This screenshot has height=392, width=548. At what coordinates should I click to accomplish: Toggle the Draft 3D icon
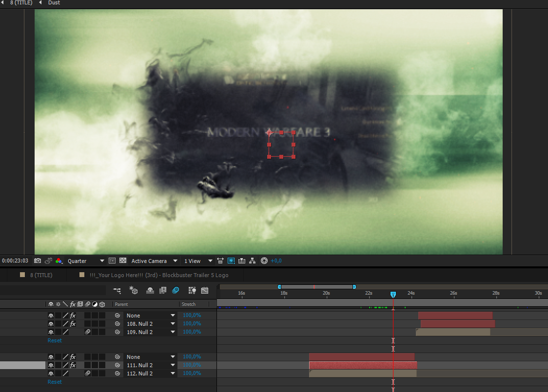[x=134, y=290]
